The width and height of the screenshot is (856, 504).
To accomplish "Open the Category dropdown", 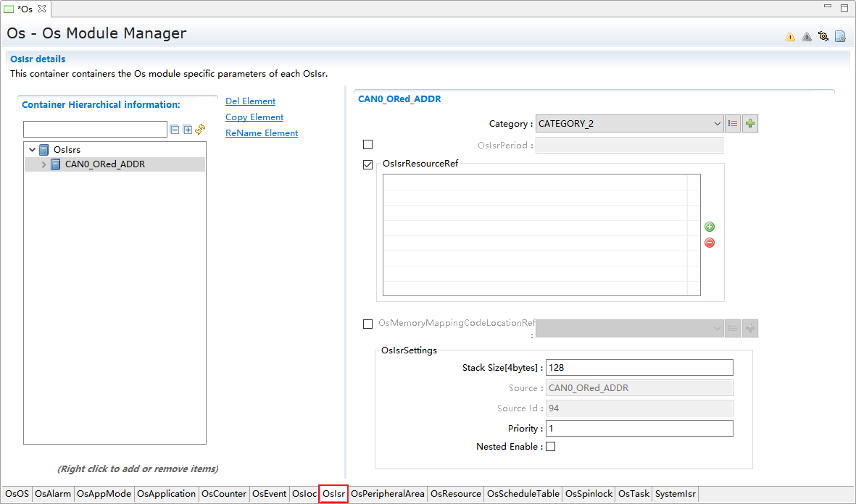I will [629, 124].
